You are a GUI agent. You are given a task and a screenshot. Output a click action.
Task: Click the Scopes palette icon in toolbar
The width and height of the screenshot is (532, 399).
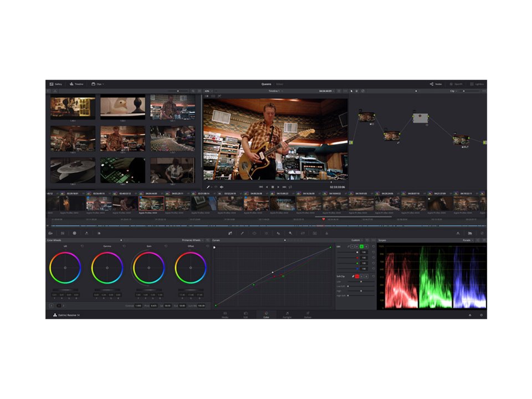pos(470,233)
